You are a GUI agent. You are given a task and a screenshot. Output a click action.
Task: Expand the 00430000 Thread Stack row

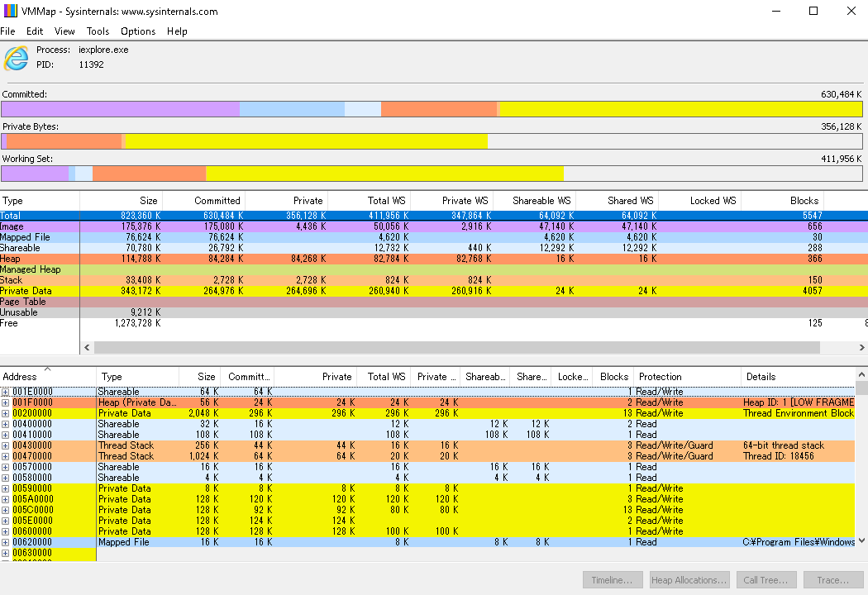click(x=6, y=445)
